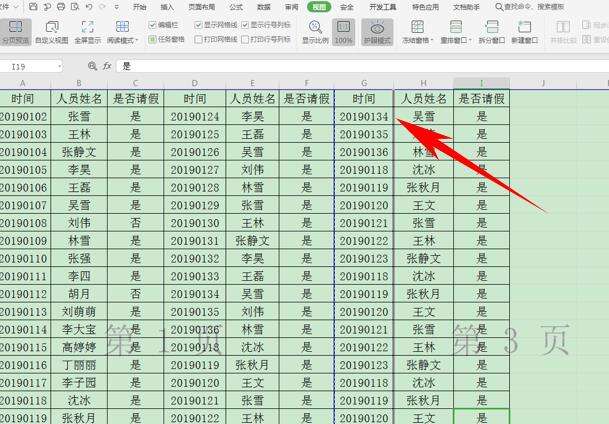Click the formula bar showing 是

pos(361,66)
